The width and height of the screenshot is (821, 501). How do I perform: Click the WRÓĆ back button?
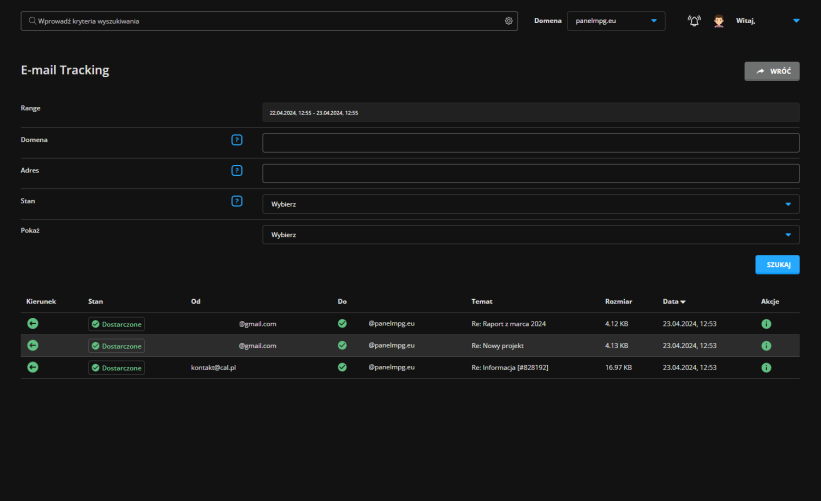[771, 72]
